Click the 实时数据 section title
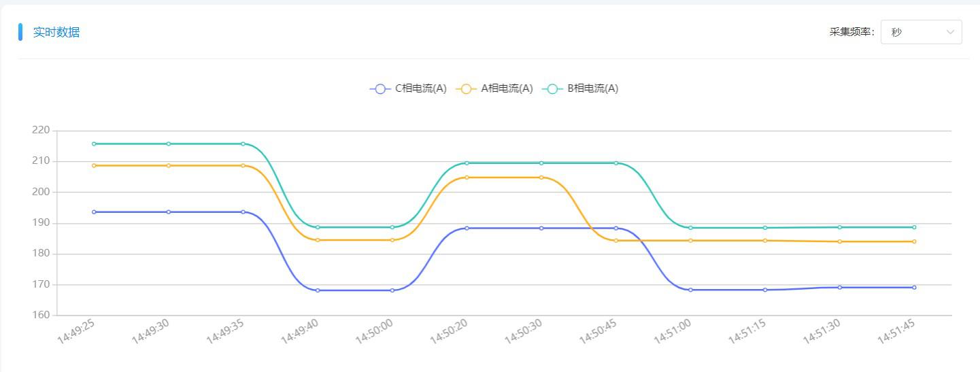This screenshot has width=980, height=372. click(56, 32)
